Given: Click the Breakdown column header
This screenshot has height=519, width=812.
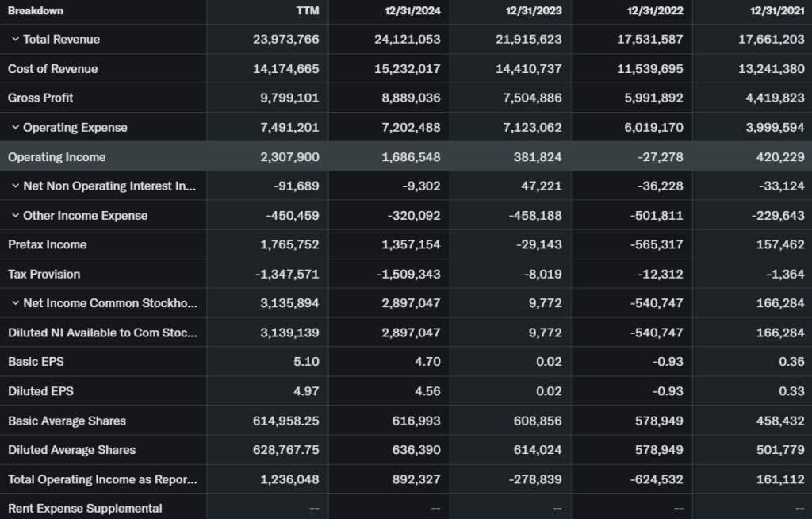Looking at the screenshot, I should [36, 11].
